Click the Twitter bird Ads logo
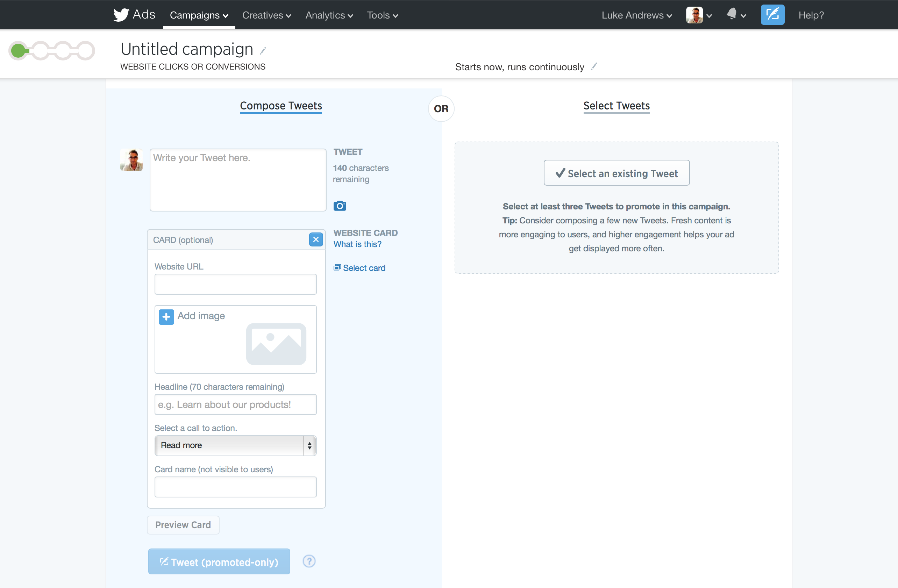 [x=134, y=15]
